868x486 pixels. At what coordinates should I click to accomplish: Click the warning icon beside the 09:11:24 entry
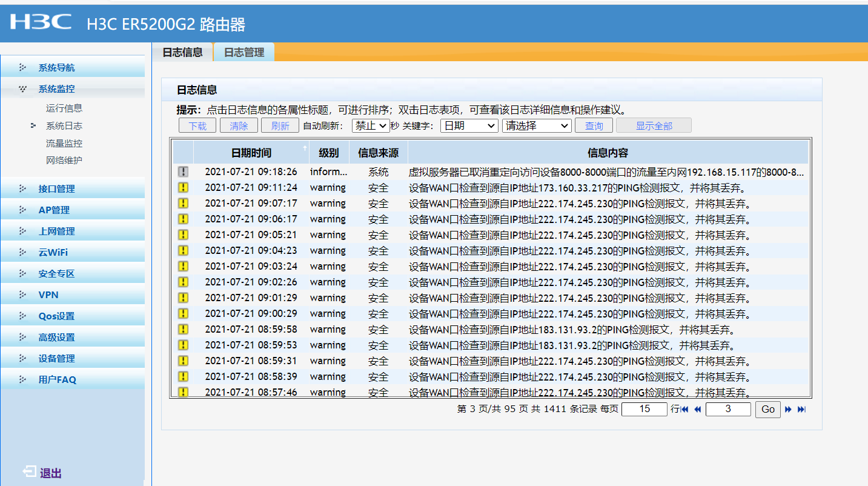183,188
